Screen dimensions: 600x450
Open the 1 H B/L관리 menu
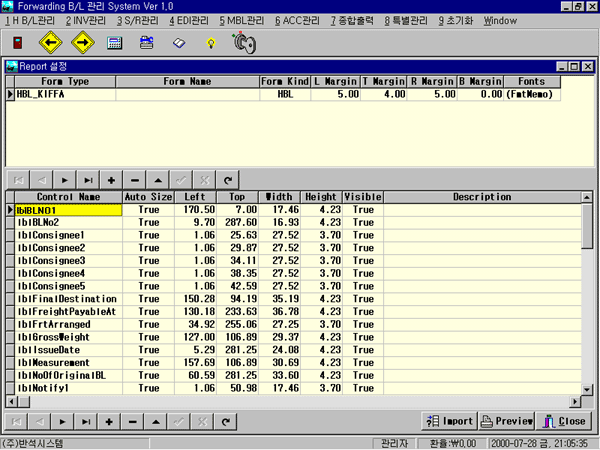pyautogui.click(x=30, y=21)
